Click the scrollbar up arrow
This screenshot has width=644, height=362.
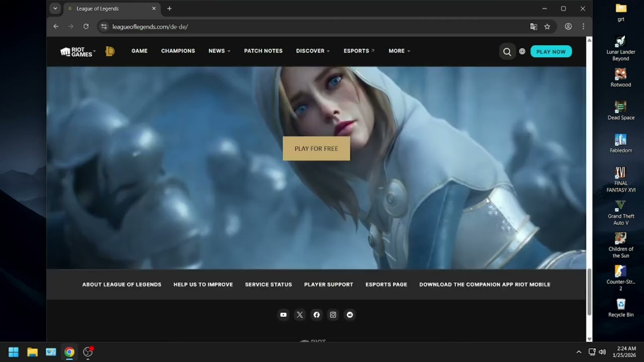click(x=589, y=40)
